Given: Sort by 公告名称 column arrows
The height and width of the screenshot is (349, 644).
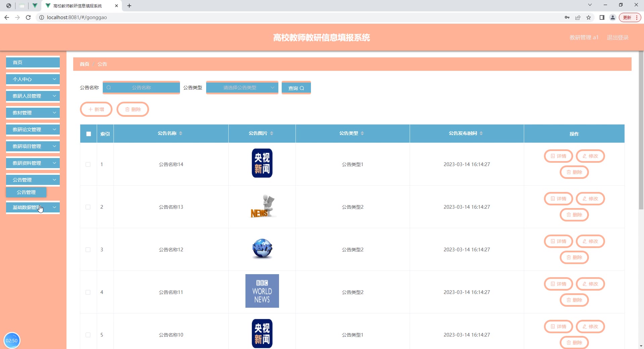Looking at the screenshot, I should tap(181, 133).
